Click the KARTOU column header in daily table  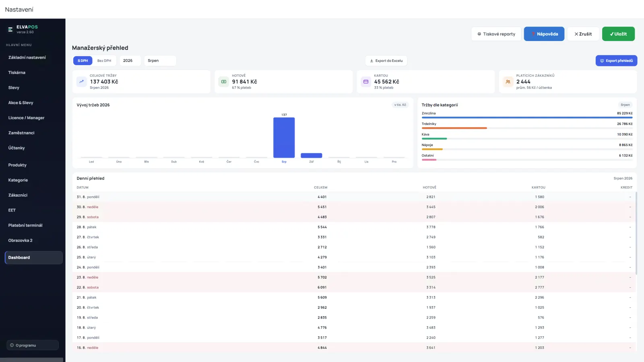(538, 187)
